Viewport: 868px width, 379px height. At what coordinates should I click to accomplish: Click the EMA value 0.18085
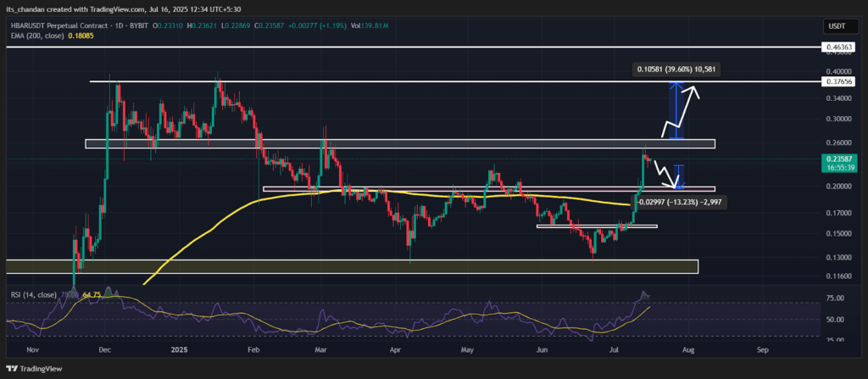point(81,35)
